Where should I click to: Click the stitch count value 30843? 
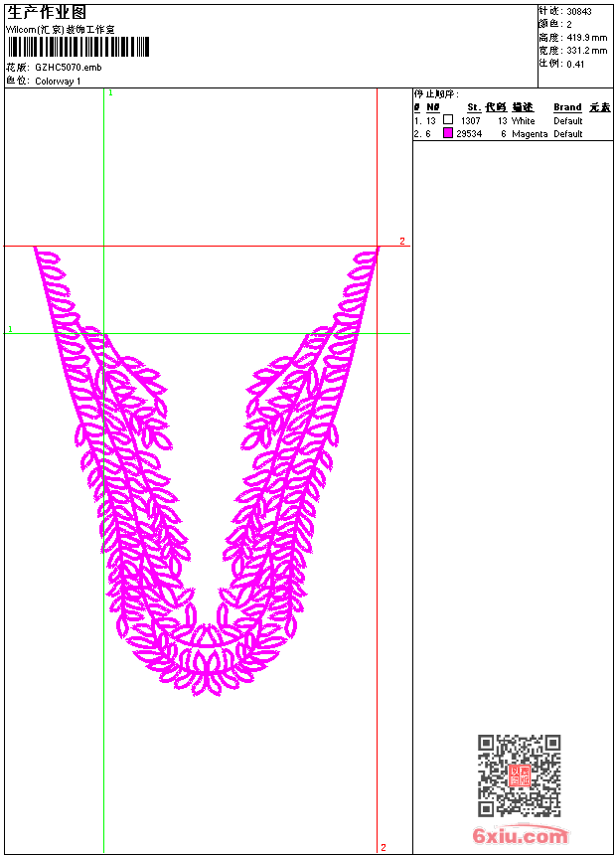pos(579,12)
